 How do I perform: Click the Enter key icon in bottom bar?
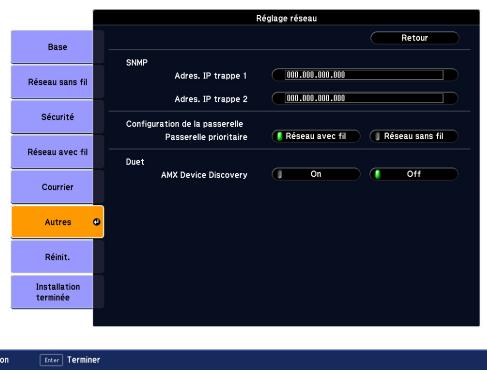click(x=51, y=360)
